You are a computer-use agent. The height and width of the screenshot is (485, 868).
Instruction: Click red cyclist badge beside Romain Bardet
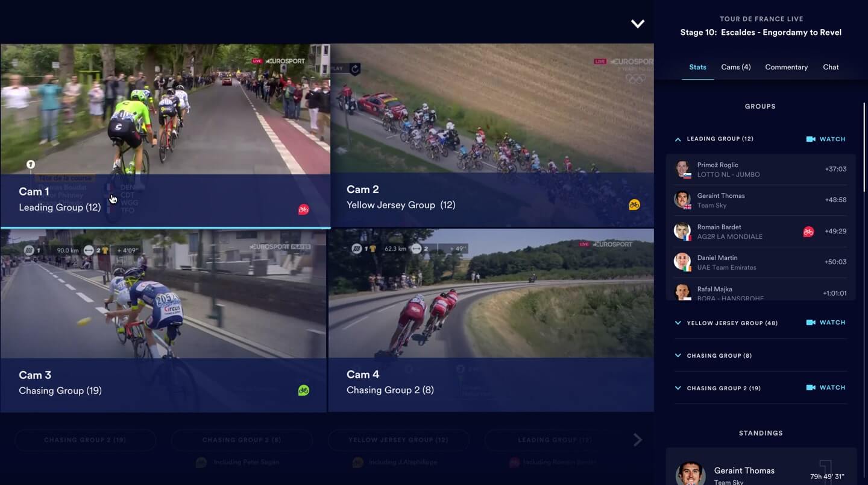click(x=808, y=232)
